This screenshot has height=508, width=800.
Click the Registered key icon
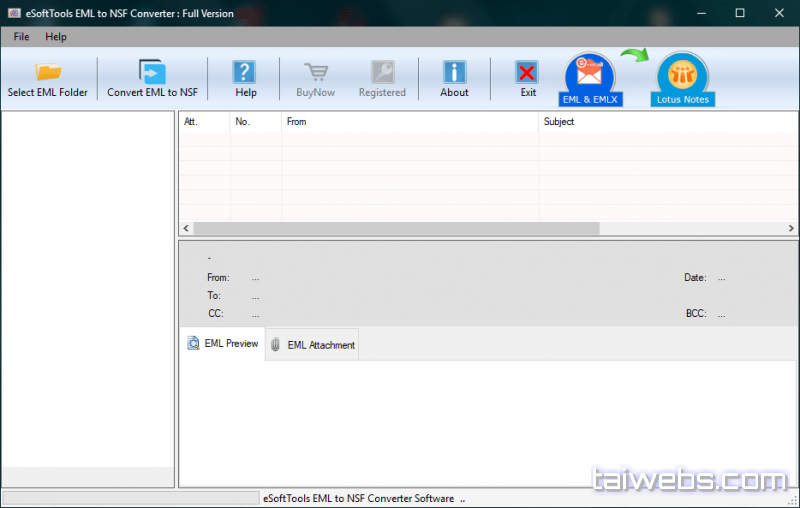coord(382,72)
